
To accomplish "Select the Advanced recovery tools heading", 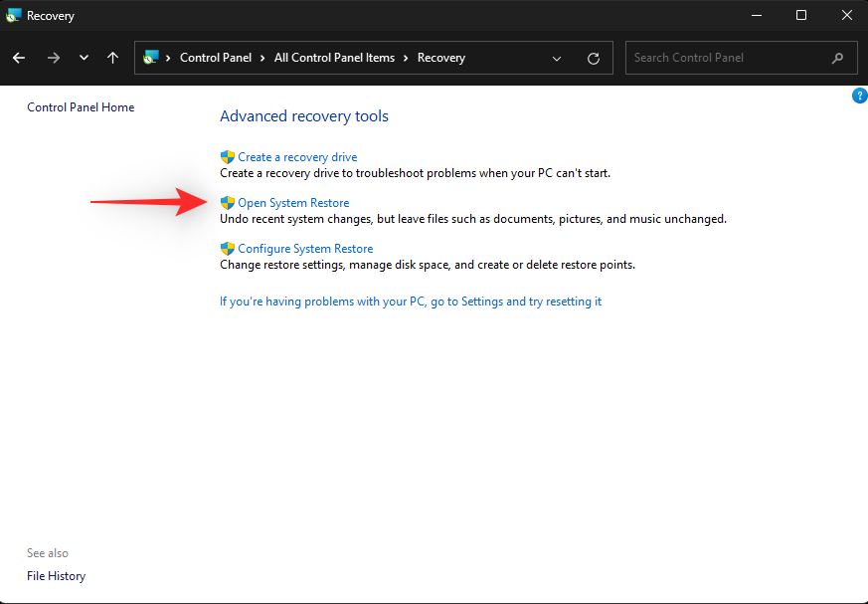I will (304, 115).
